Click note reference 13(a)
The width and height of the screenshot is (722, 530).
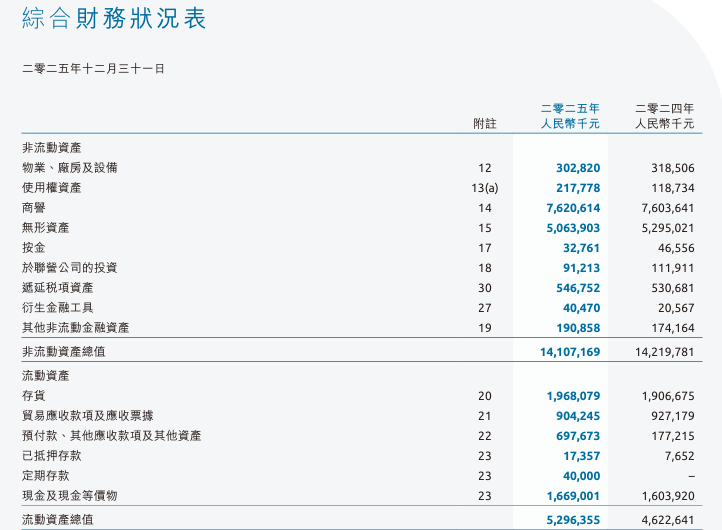pyautogui.click(x=484, y=188)
